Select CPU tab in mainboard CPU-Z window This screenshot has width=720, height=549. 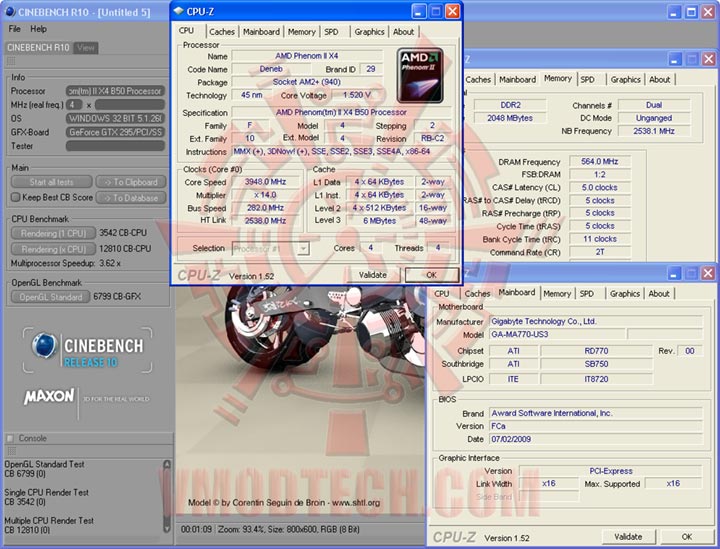(x=442, y=294)
